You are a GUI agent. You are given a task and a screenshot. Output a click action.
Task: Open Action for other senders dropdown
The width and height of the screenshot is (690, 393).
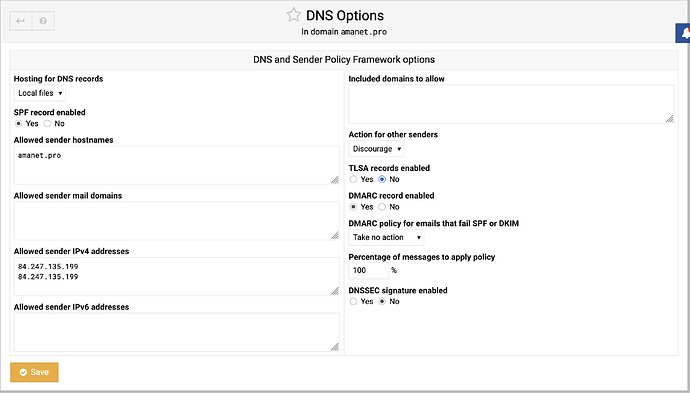376,149
